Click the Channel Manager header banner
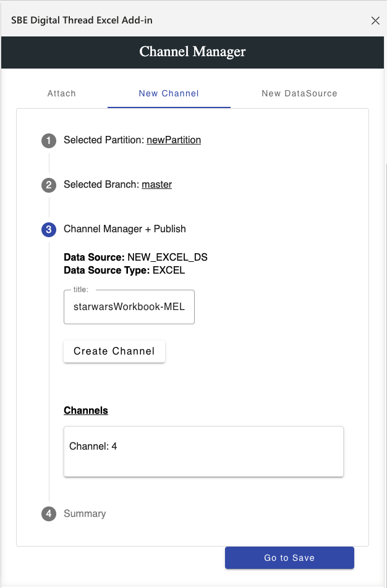 point(193,52)
